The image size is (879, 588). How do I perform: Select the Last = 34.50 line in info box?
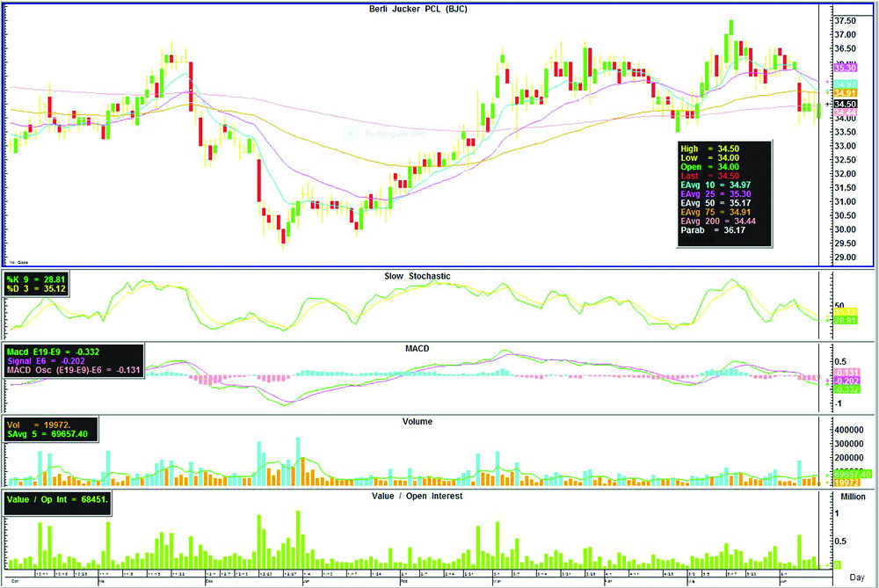(x=709, y=176)
